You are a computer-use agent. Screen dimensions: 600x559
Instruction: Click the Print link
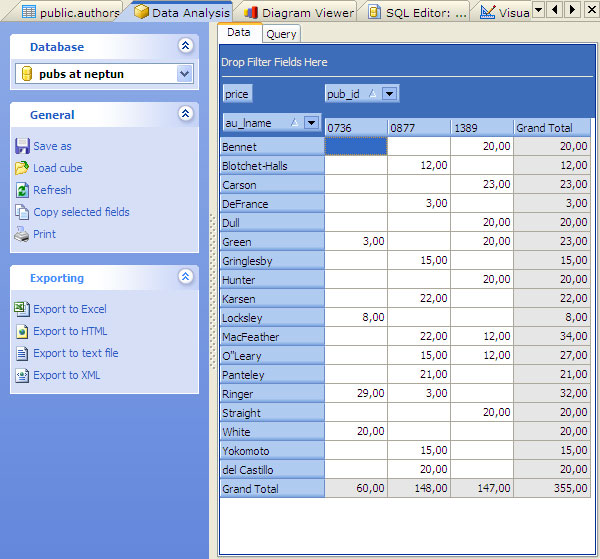coord(44,234)
